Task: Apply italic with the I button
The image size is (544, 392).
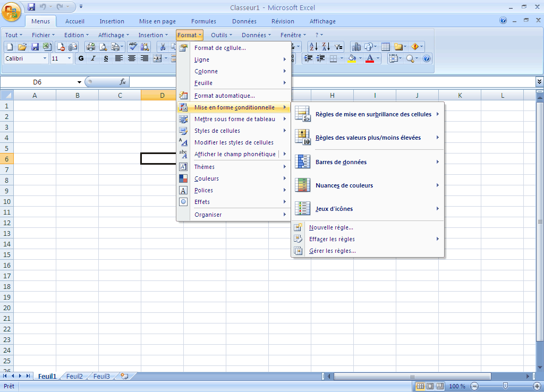Action: (93, 58)
